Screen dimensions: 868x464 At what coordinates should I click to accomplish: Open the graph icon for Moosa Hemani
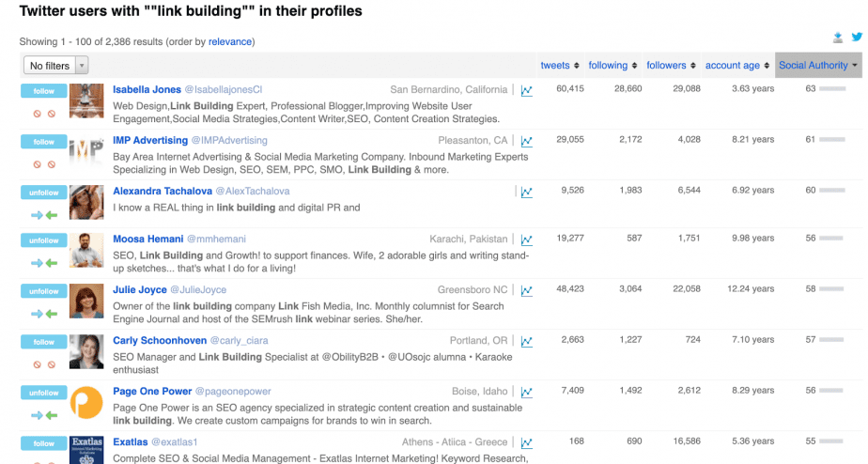point(526,240)
